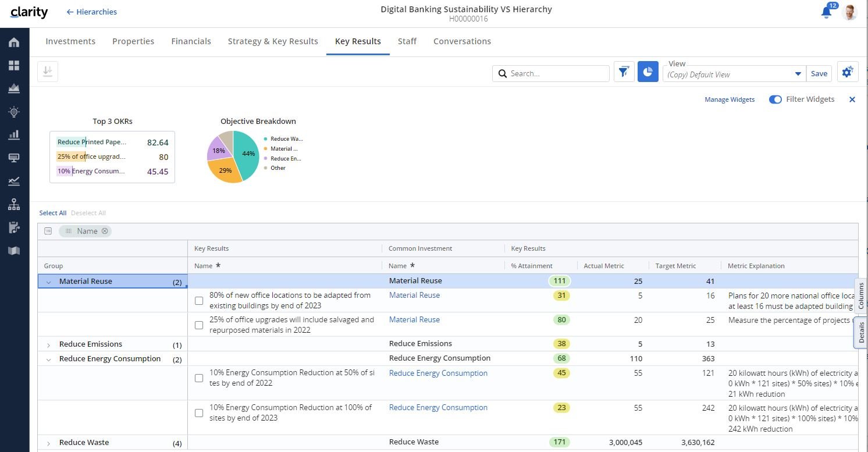Click the Manage Widgets link
This screenshot has width=868, height=452.
[x=729, y=99]
